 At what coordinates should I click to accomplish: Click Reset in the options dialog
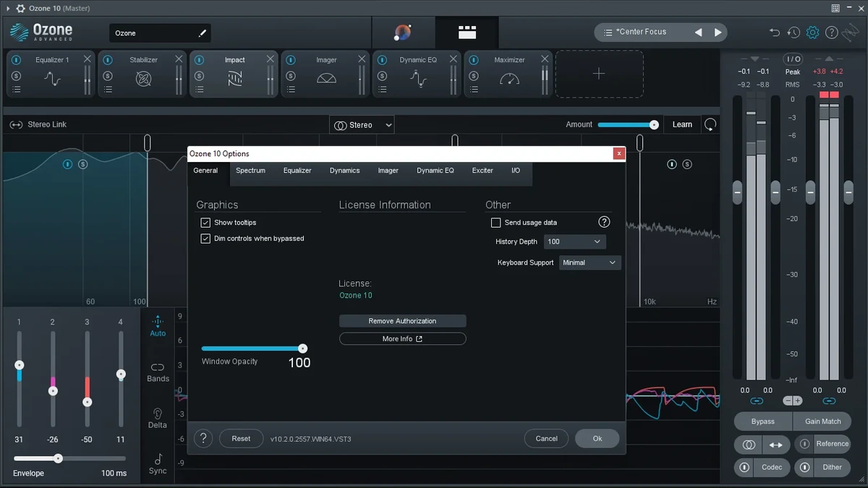coord(241,438)
